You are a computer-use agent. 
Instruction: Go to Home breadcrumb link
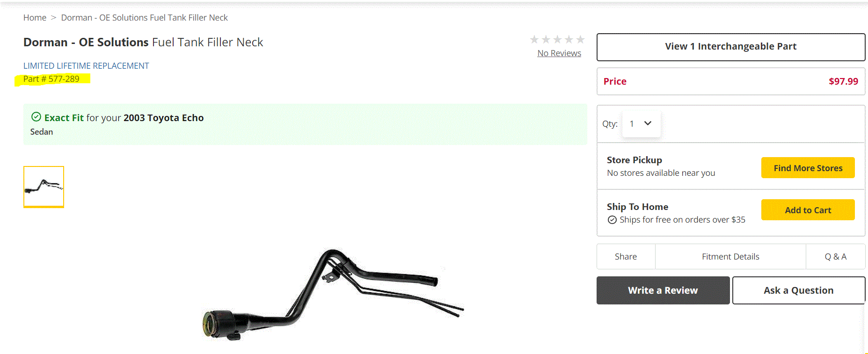[x=35, y=18]
